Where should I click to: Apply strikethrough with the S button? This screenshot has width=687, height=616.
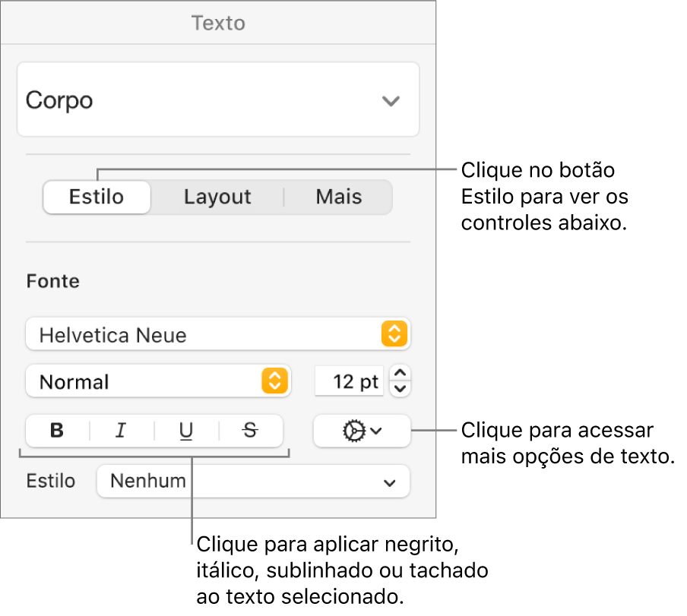click(x=251, y=431)
